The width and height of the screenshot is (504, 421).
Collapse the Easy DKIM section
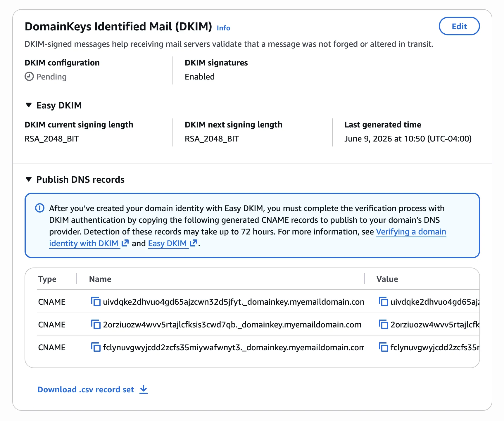pos(29,105)
